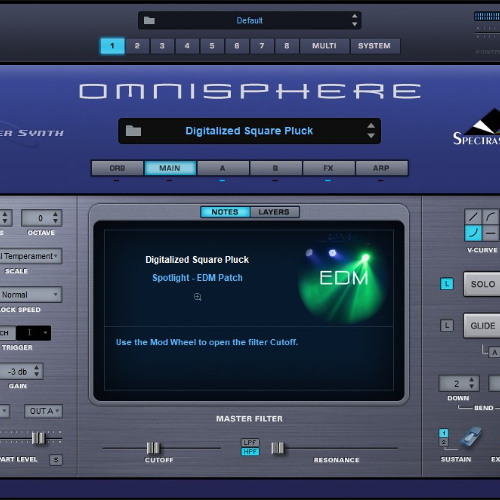Step to previous multi with down arrow near Default
500x500 pixels.
(355, 24)
